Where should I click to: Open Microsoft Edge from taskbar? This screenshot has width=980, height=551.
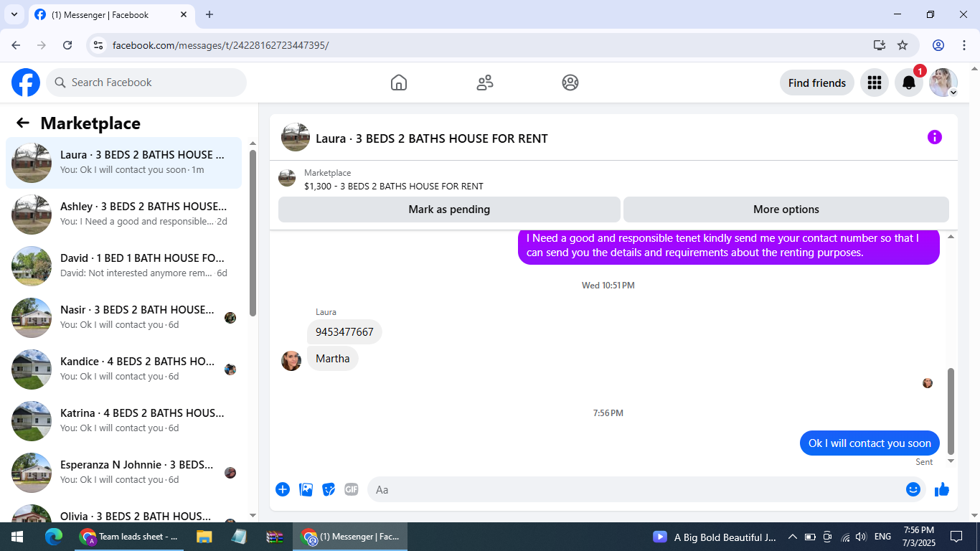[54, 537]
